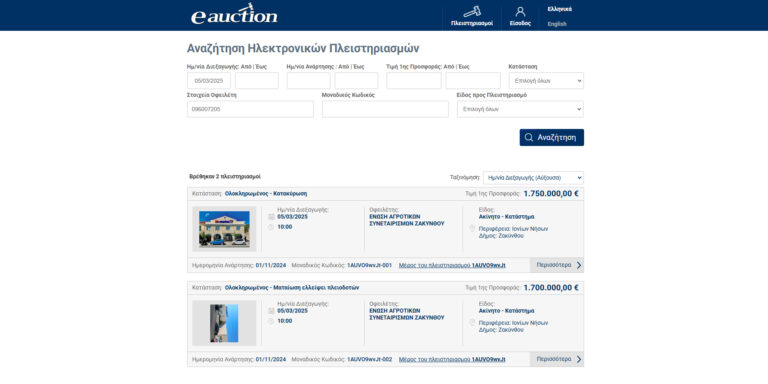Click the first offer price To field
The width and height of the screenshot is (768, 384).
(473, 81)
